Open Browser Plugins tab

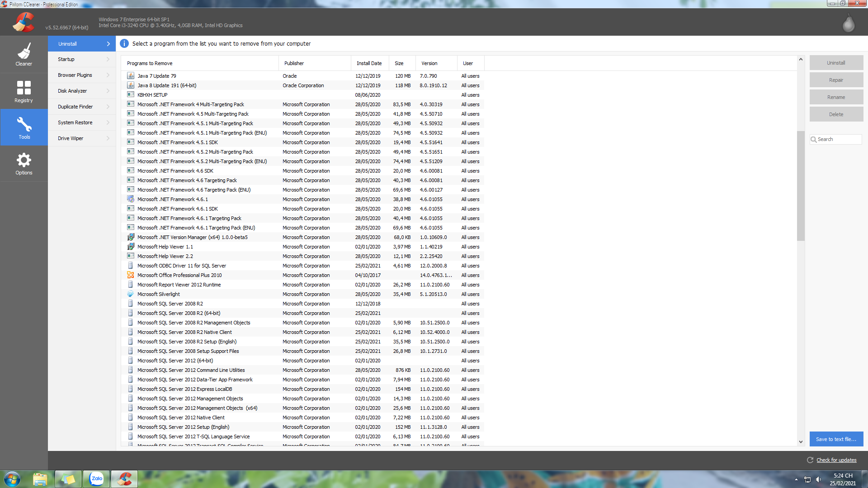82,75
